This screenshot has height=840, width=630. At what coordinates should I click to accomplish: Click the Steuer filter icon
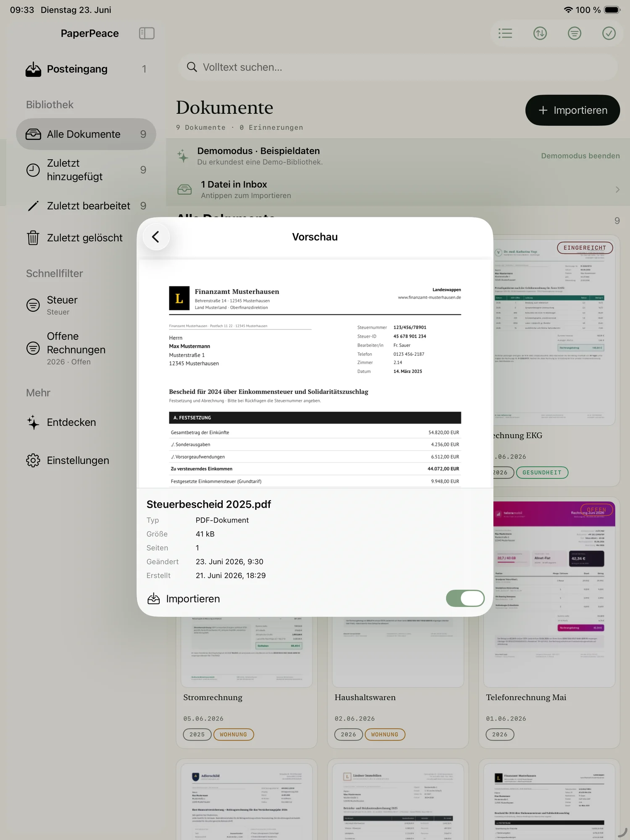tap(33, 305)
